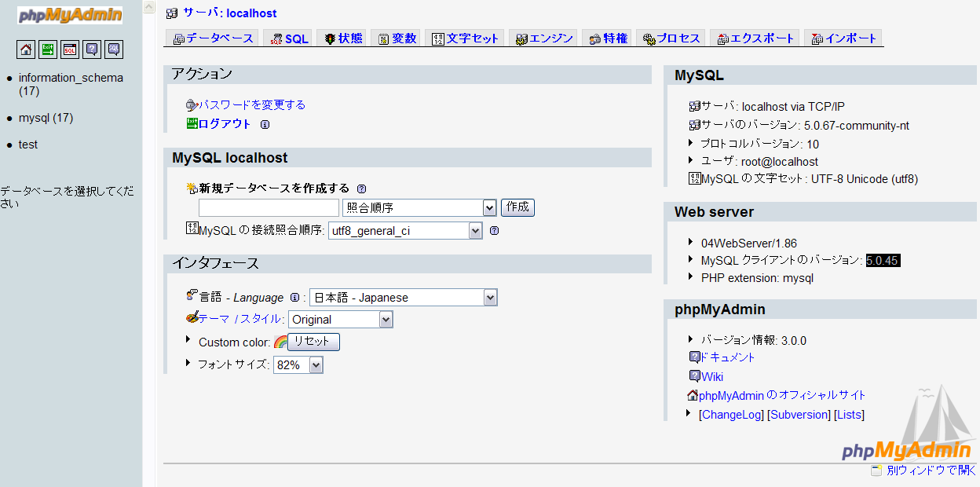This screenshot has height=487, width=980.
Task: Select the test database
Action: [x=28, y=145]
